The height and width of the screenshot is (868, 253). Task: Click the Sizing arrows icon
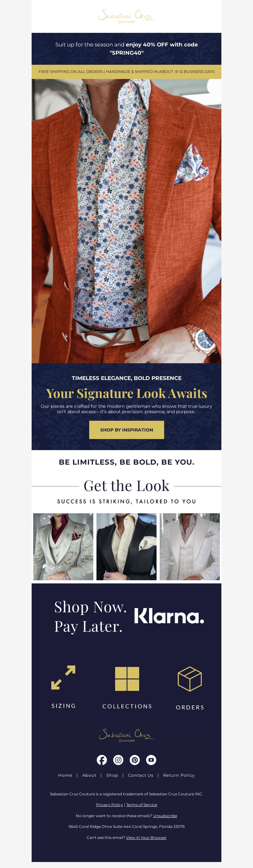click(x=64, y=677)
